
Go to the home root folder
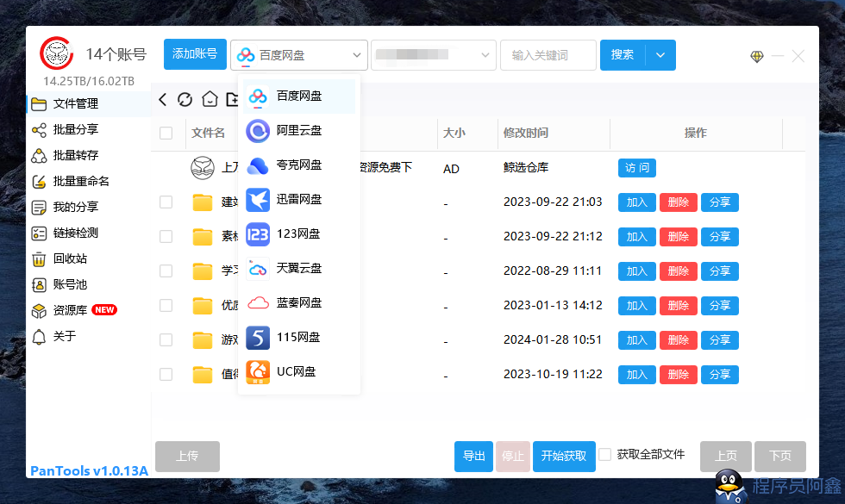(210, 100)
